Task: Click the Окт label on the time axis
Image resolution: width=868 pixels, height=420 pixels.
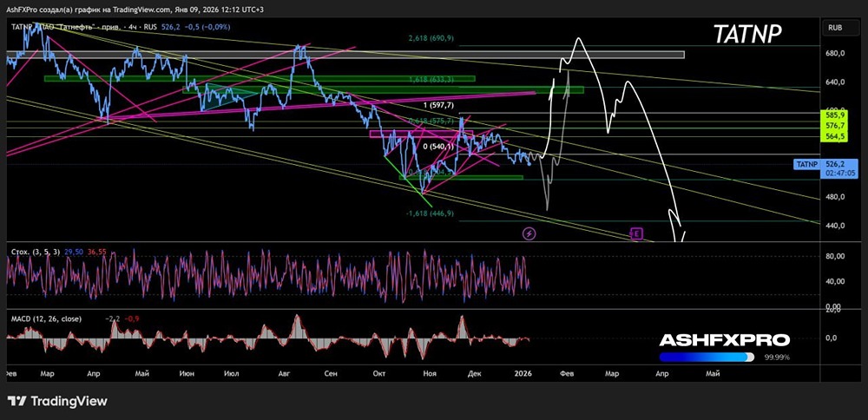Action: [379, 374]
